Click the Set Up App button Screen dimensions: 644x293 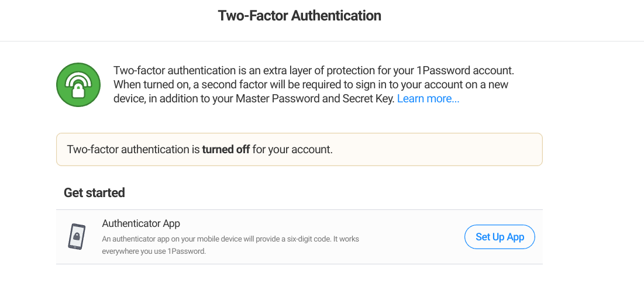pos(500,237)
